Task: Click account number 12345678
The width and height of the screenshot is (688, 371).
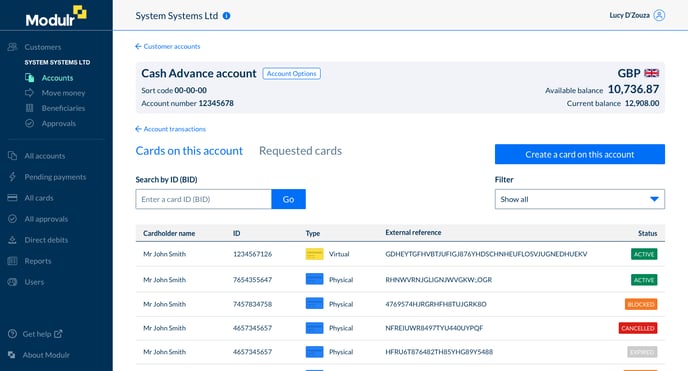Action: [216, 103]
